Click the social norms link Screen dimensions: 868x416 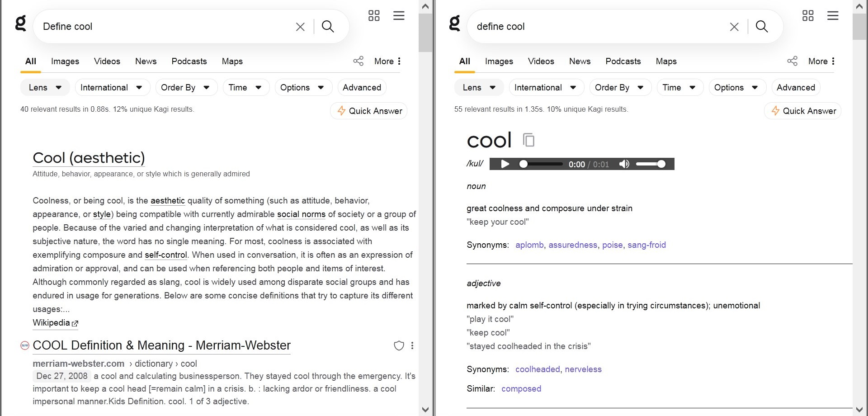(301, 214)
